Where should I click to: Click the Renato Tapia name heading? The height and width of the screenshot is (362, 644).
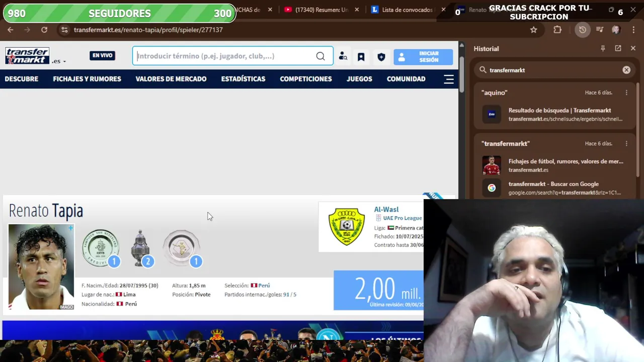[x=46, y=211]
